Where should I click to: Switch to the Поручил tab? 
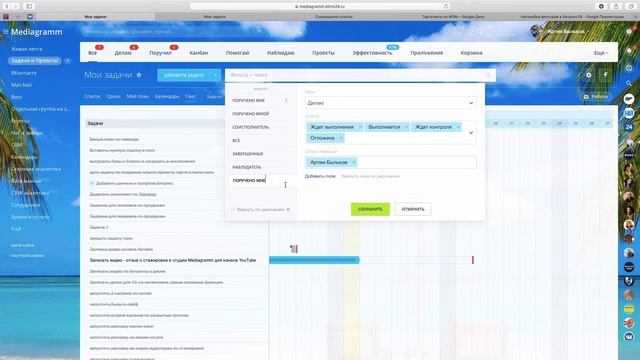point(160,53)
